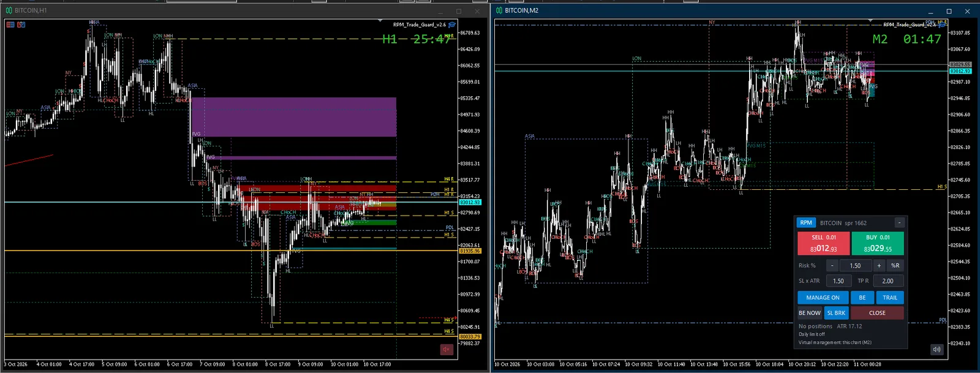Toggle the SL BRK button
The image size is (980, 373).
[836, 313]
